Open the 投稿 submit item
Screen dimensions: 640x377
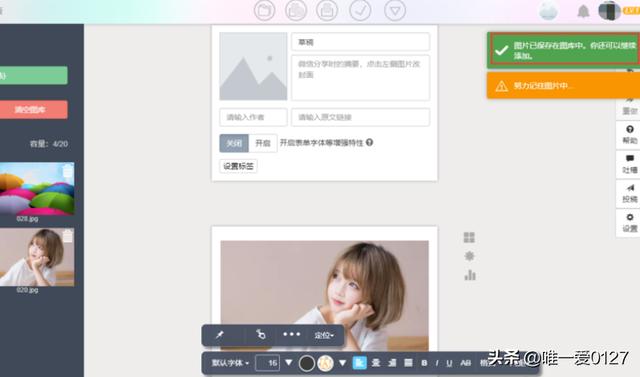(629, 194)
